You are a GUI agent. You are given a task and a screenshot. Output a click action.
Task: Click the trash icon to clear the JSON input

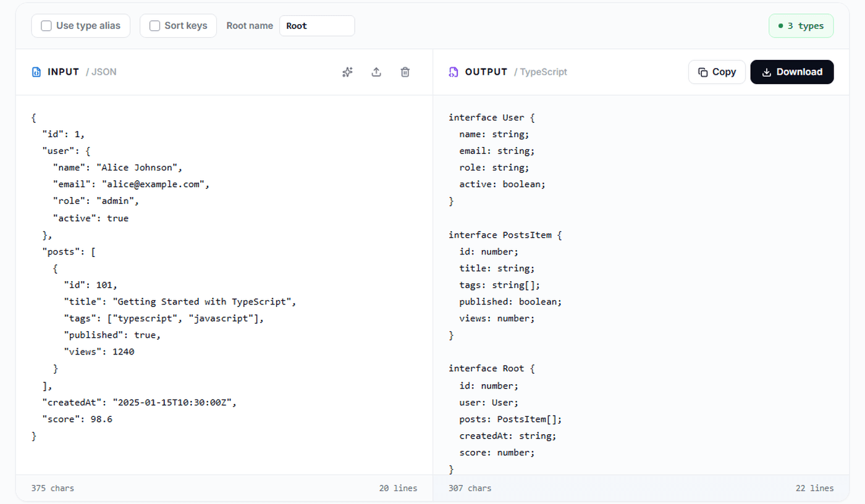[405, 72]
